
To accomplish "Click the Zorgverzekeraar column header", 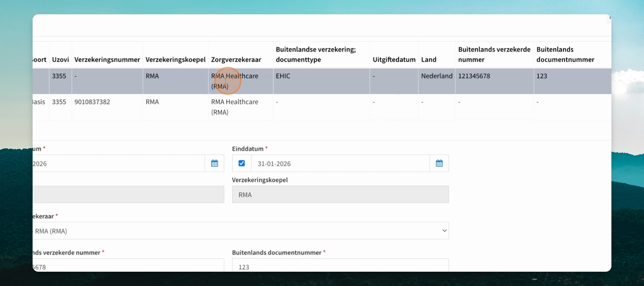I will click(236, 60).
